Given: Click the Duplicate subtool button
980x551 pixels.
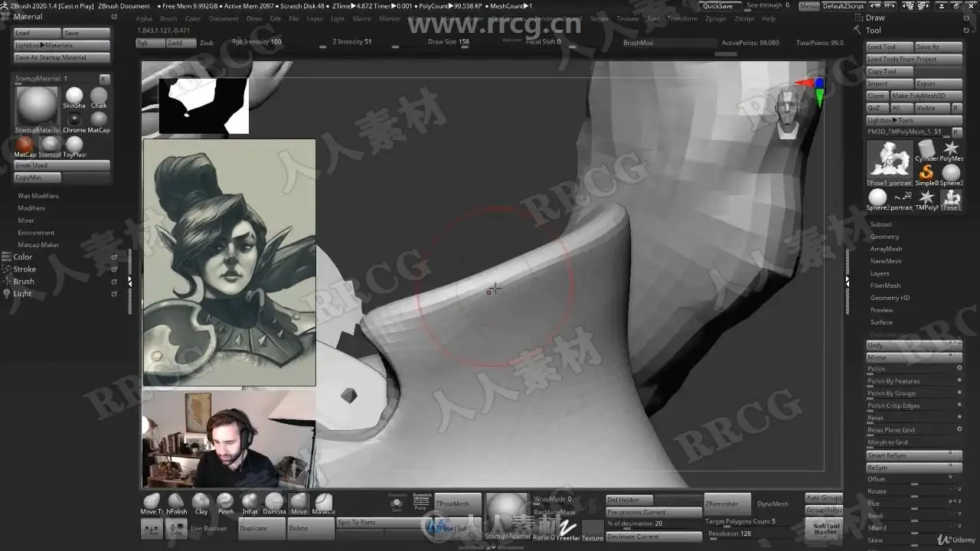Looking at the screenshot, I should click(x=261, y=529).
